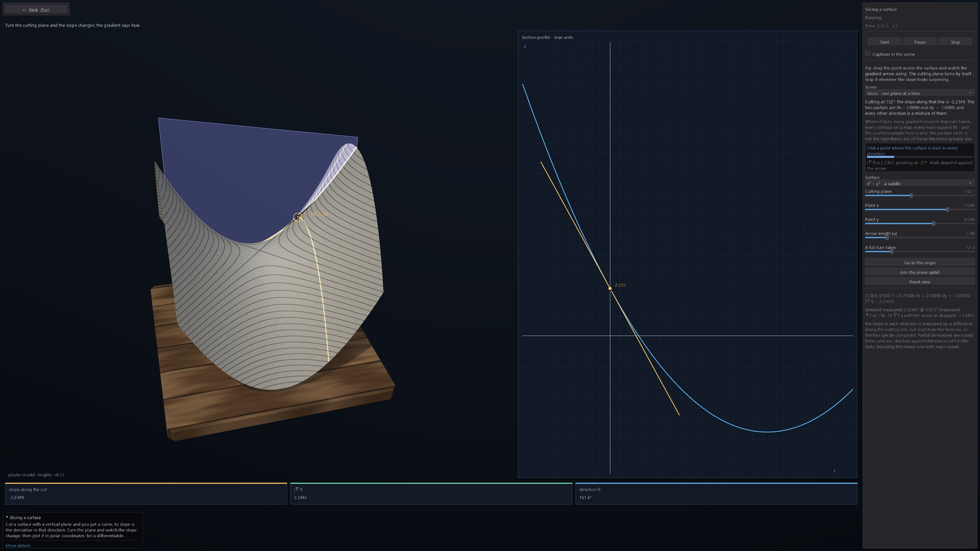Stop the simulation

[x=955, y=42]
